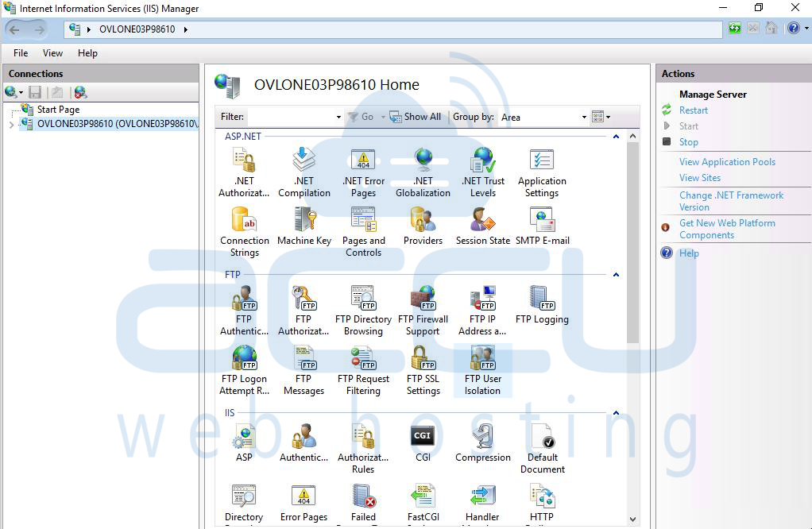812x529 pixels.
Task: Open FTP Firewall Support
Action: click(x=423, y=310)
